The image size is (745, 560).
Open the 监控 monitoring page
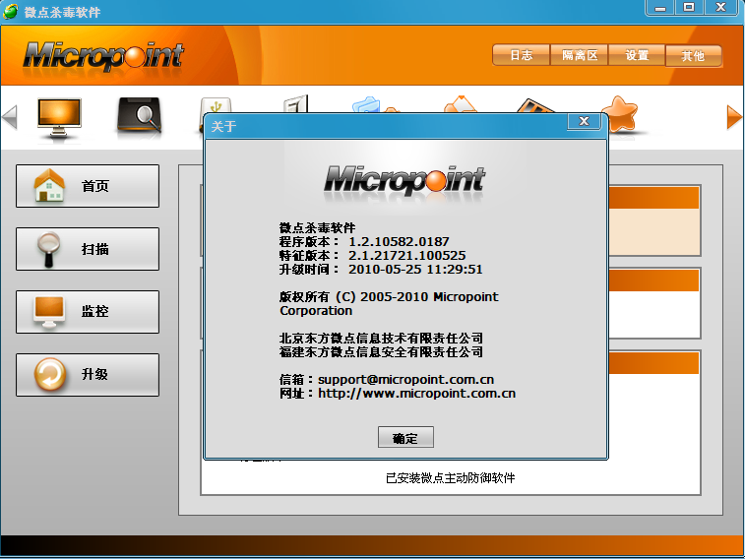(x=88, y=312)
